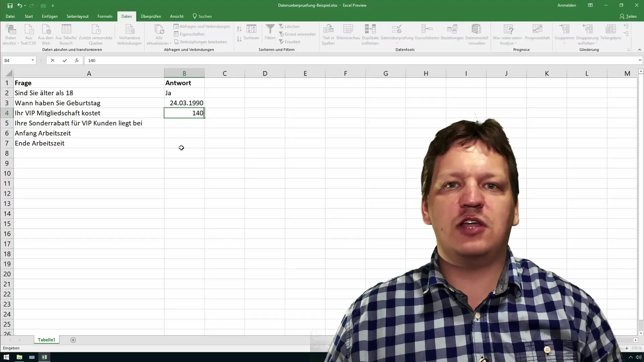Select the Tabelle1 sheet tab
The height and width of the screenshot is (362, 644).
[46, 340]
